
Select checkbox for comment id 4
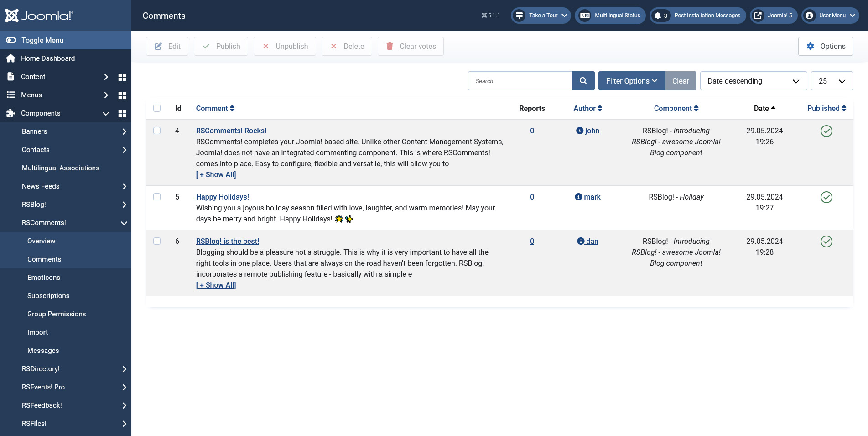click(157, 131)
